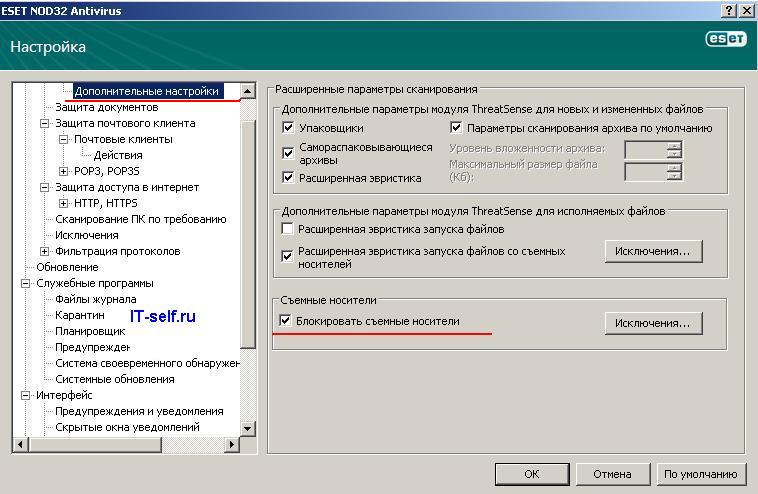The image size is (758, 494).
Task: Click Исключения button for removable media
Action: pos(653,323)
